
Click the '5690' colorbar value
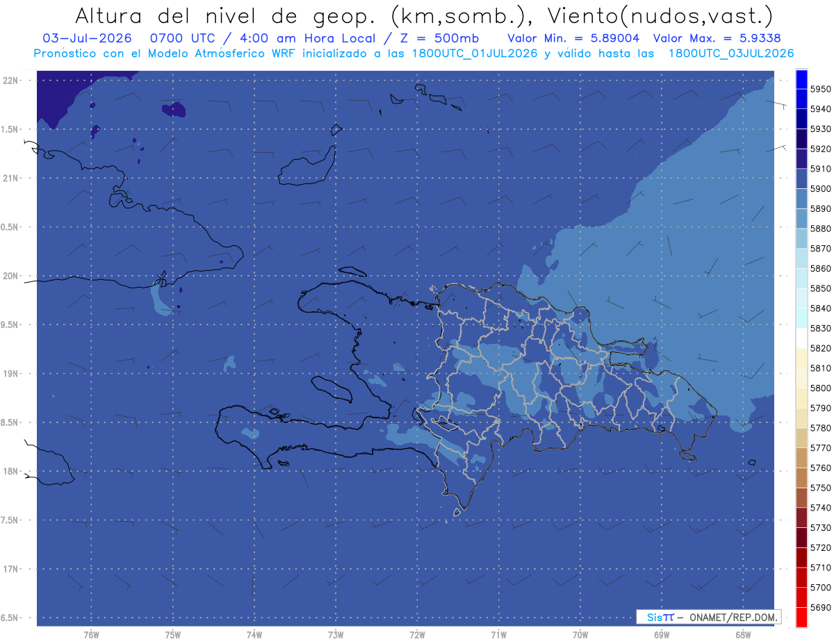(820, 607)
